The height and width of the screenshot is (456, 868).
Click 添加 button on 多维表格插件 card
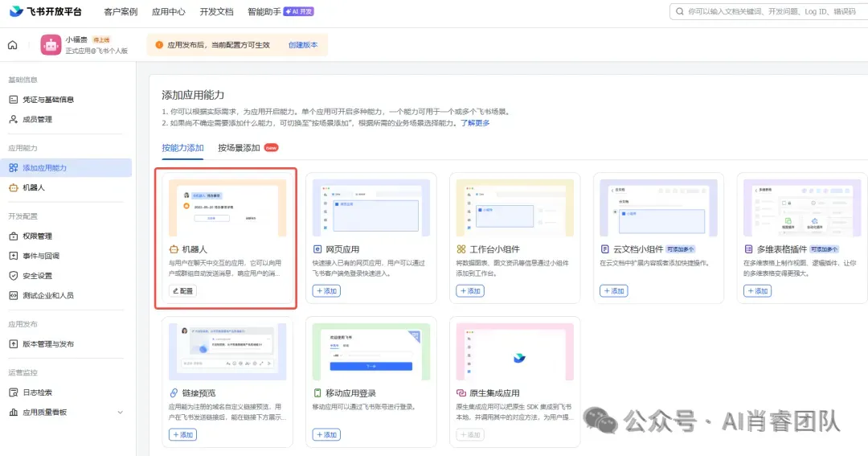tap(757, 291)
